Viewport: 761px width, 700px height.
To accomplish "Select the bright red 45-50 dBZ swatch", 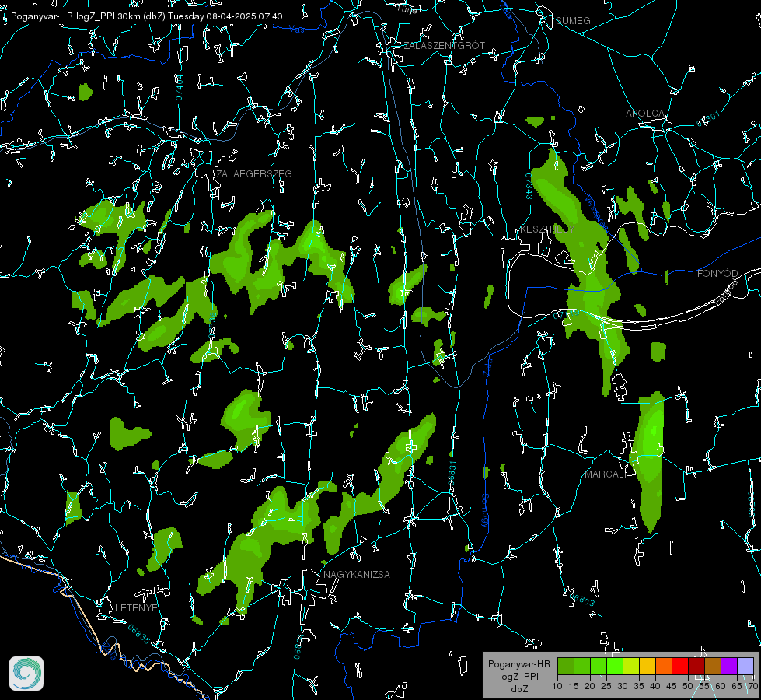I will (680, 666).
